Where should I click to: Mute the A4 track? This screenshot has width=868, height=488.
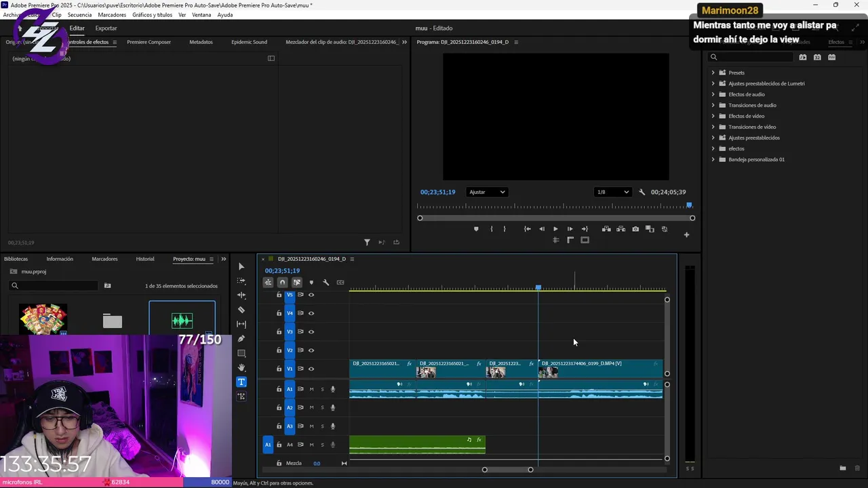pyautogui.click(x=312, y=445)
